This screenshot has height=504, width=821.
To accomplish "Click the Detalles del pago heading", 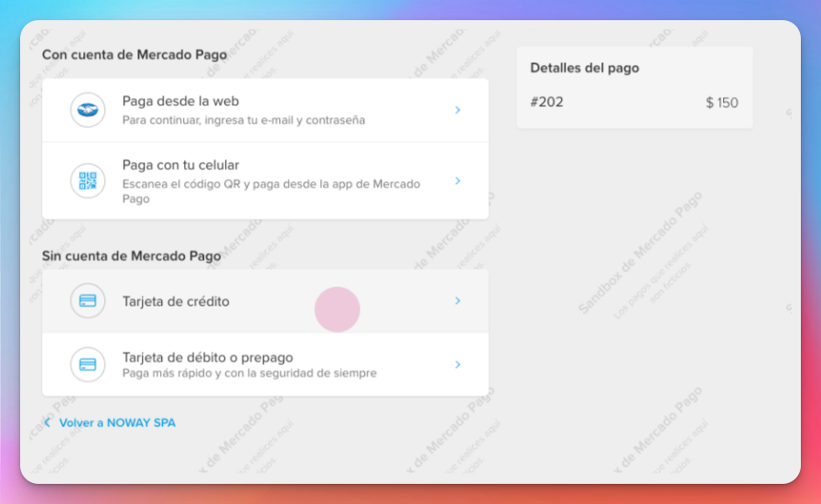I will point(584,68).
